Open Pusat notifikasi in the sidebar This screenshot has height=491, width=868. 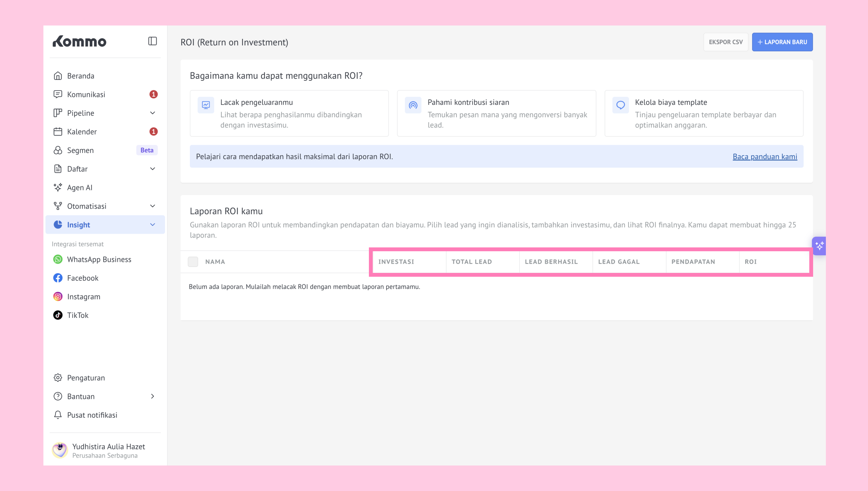[105, 415]
